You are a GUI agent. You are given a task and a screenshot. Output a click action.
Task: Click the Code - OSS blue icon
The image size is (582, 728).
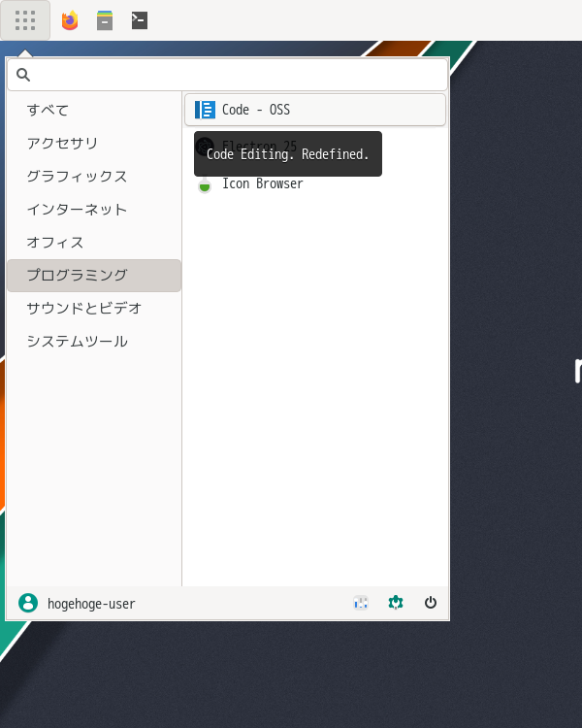click(205, 110)
